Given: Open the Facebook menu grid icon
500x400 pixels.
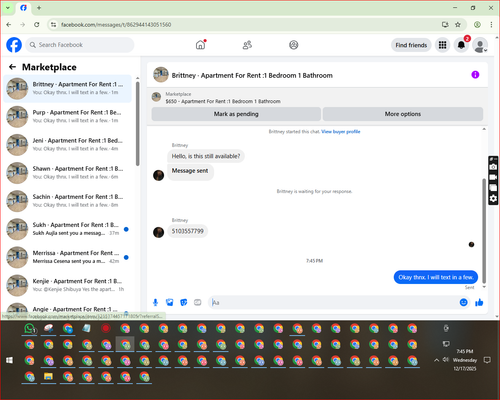Looking at the screenshot, I should [442, 45].
